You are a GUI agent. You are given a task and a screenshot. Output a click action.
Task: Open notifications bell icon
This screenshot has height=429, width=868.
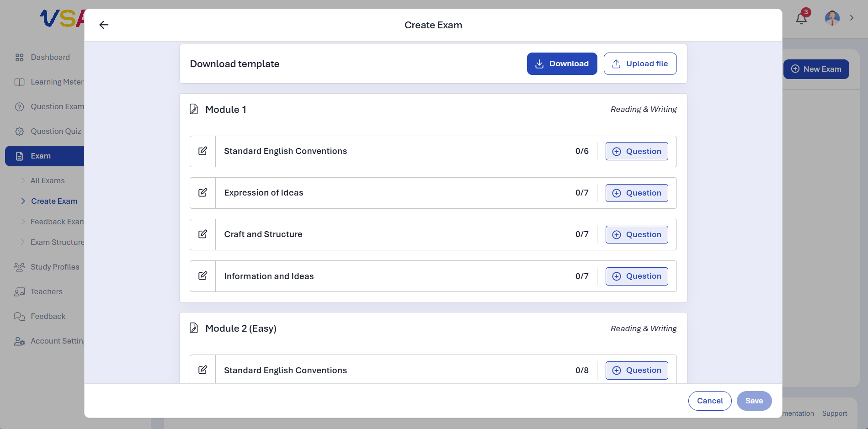801,18
